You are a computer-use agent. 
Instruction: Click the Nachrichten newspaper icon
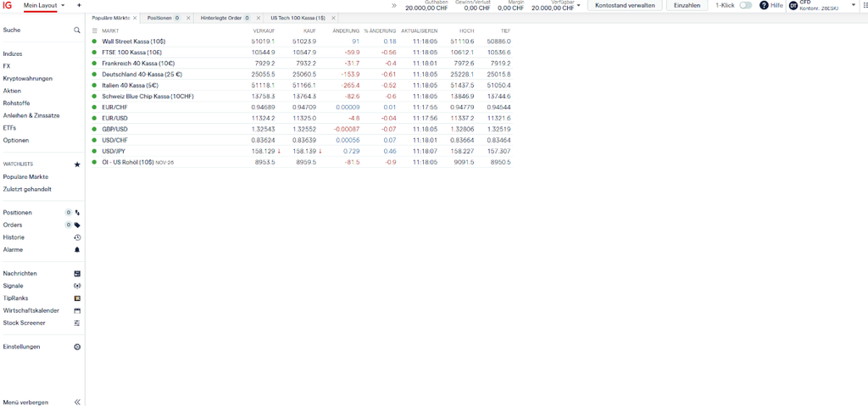(77, 274)
